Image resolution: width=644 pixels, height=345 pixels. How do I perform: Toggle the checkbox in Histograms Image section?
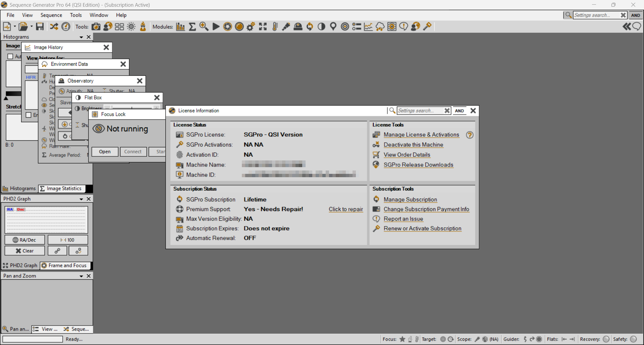coord(10,56)
